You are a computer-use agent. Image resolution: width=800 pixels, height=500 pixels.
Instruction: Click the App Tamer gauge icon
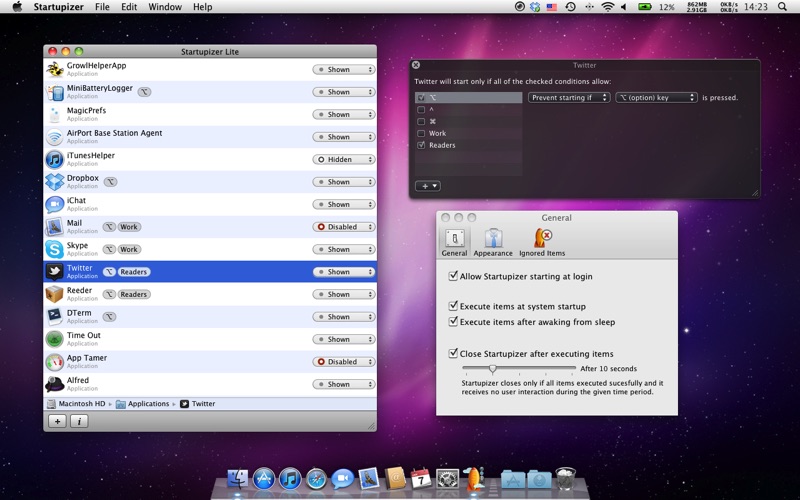[55, 361]
